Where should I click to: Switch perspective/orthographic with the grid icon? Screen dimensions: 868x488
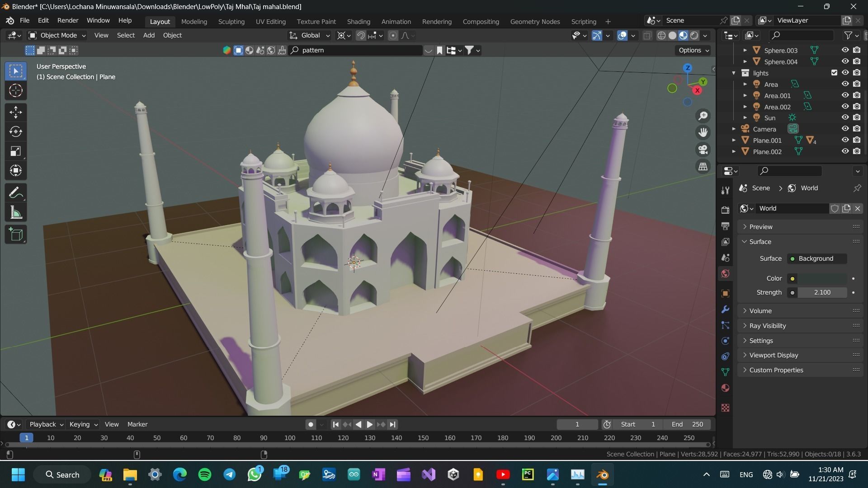(703, 167)
